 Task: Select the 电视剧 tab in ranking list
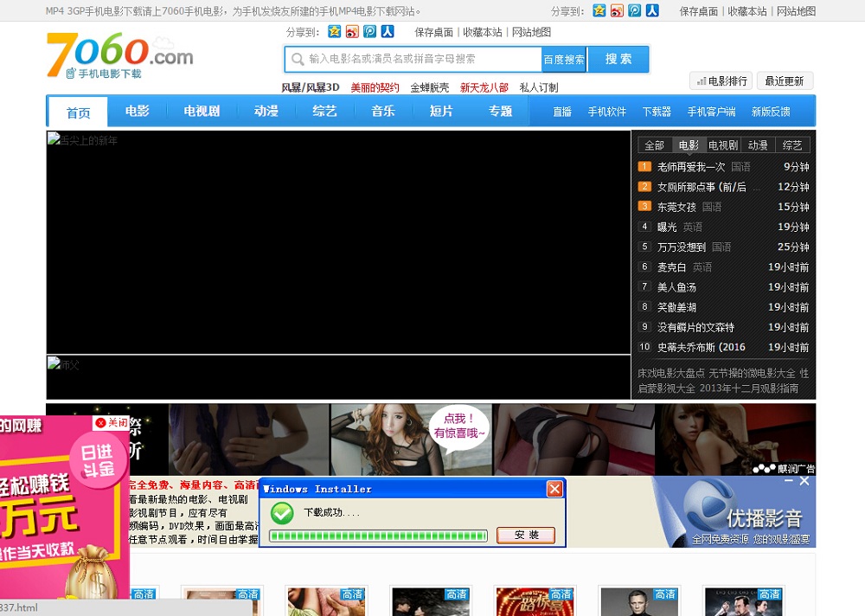723,145
